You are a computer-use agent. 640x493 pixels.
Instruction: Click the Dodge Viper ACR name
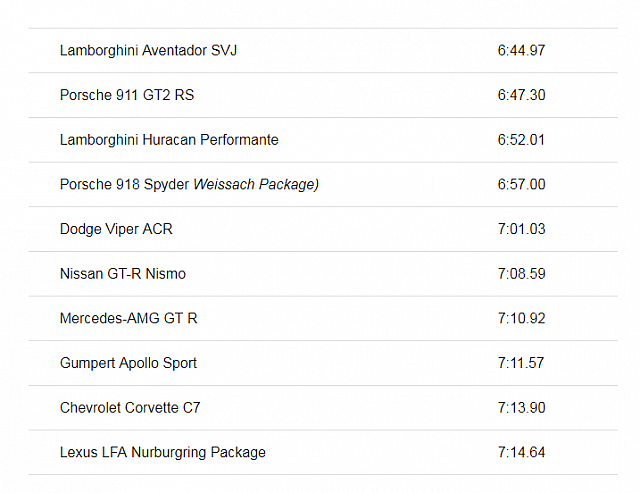click(116, 229)
